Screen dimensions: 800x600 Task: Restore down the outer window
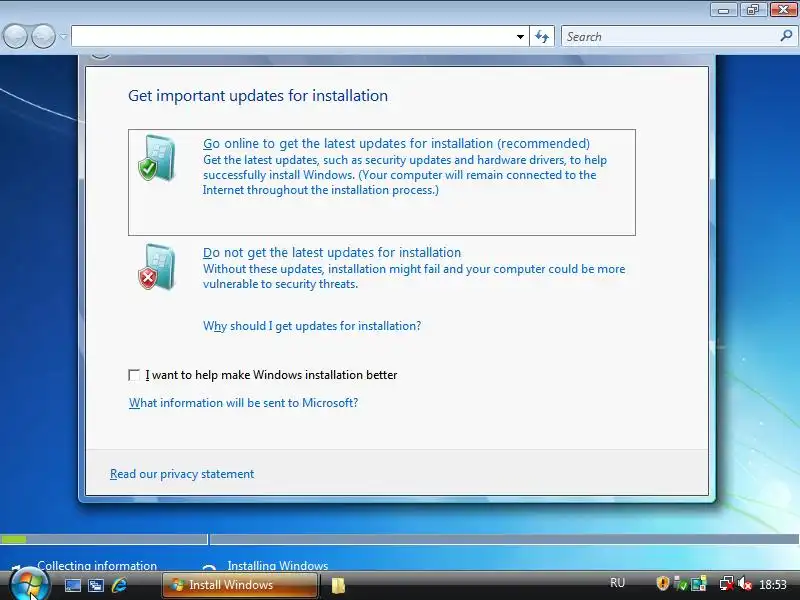click(753, 10)
